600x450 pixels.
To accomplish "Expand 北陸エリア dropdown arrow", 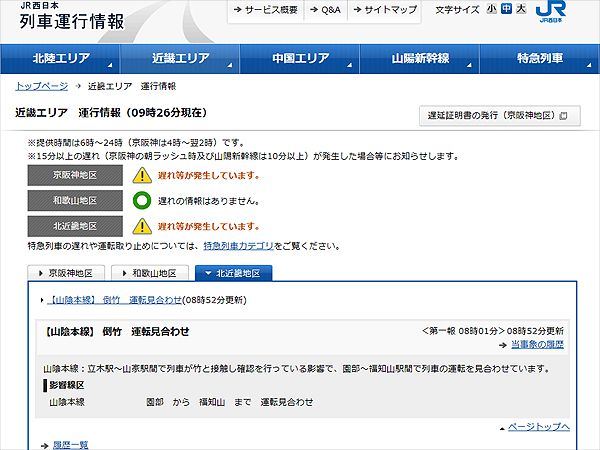I will (110, 65).
